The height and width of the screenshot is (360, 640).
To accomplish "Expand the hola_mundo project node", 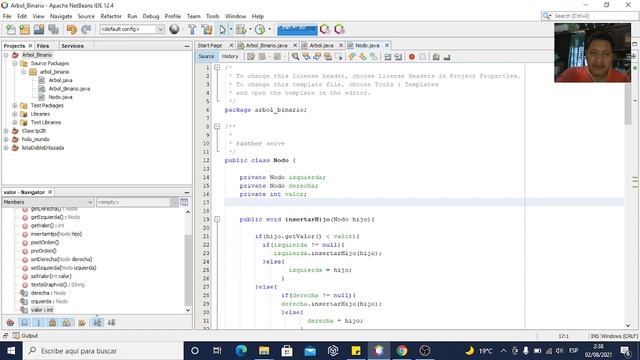I will pos(6,139).
